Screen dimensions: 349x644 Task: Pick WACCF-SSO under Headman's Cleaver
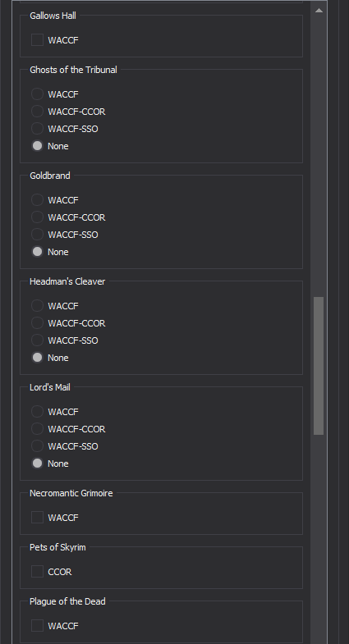(38, 340)
